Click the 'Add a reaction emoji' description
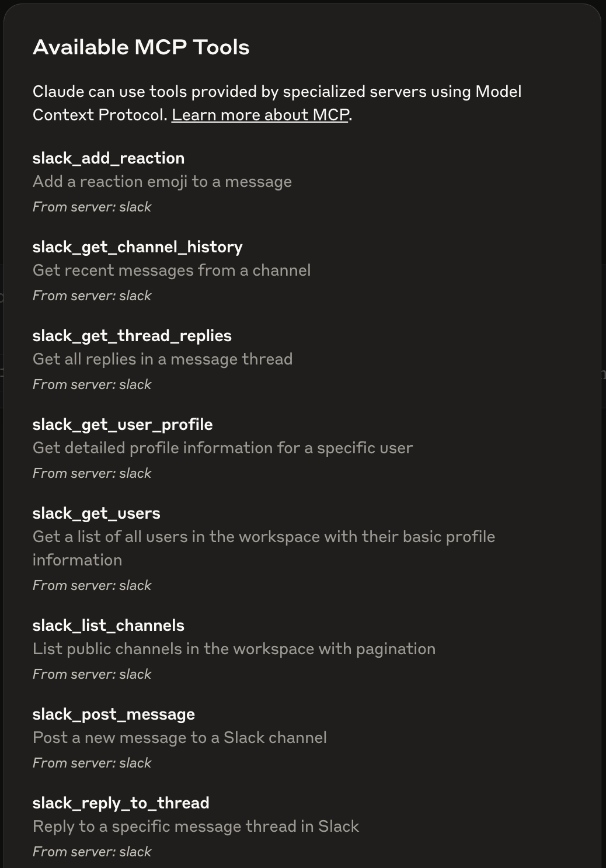 click(162, 182)
